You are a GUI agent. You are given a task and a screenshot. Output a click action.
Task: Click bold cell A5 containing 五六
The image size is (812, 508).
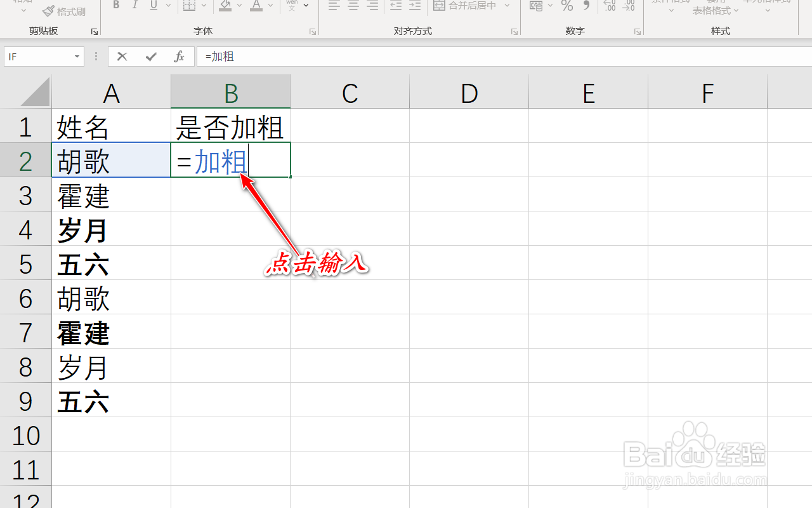[x=112, y=263]
